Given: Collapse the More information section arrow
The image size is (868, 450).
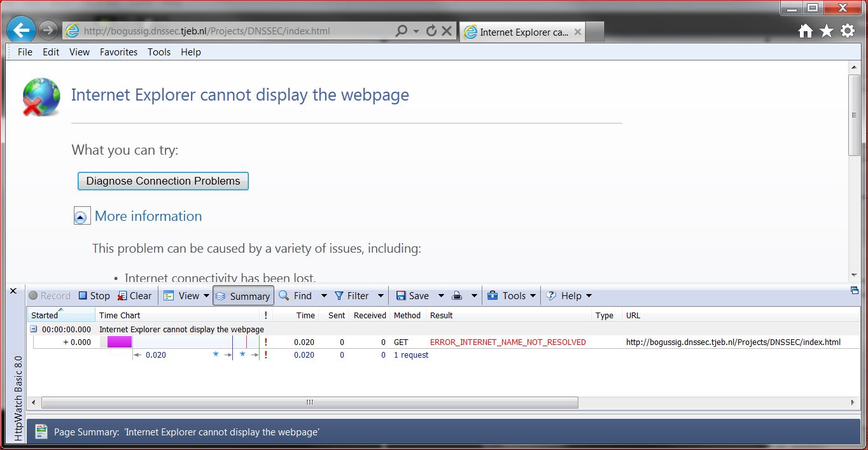Looking at the screenshot, I should tap(81, 217).
